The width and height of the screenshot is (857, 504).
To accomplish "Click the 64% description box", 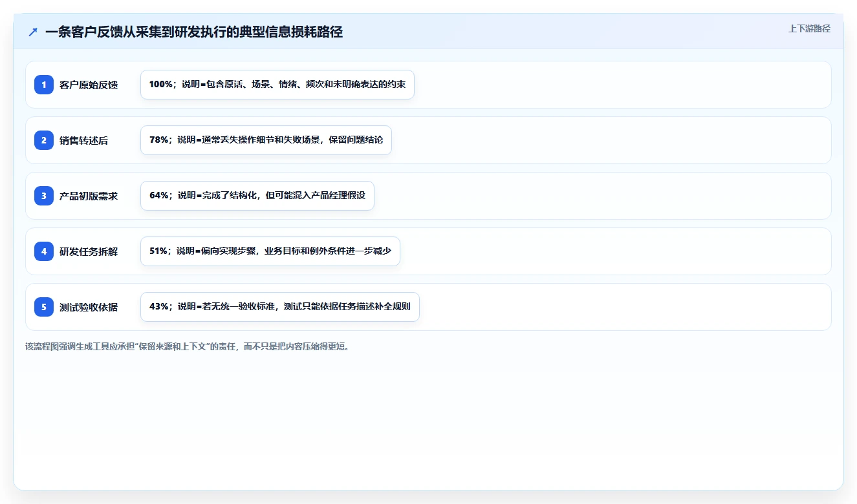I will pyautogui.click(x=257, y=196).
